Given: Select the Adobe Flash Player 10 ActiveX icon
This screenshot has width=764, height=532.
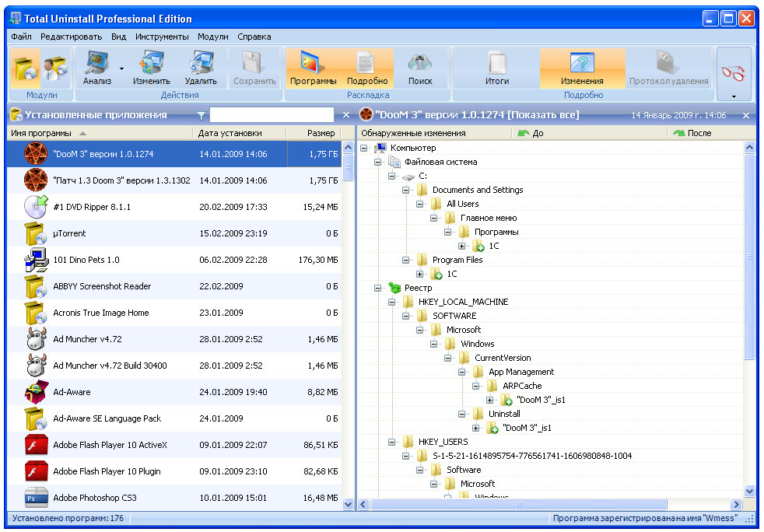Looking at the screenshot, I should coord(36,445).
